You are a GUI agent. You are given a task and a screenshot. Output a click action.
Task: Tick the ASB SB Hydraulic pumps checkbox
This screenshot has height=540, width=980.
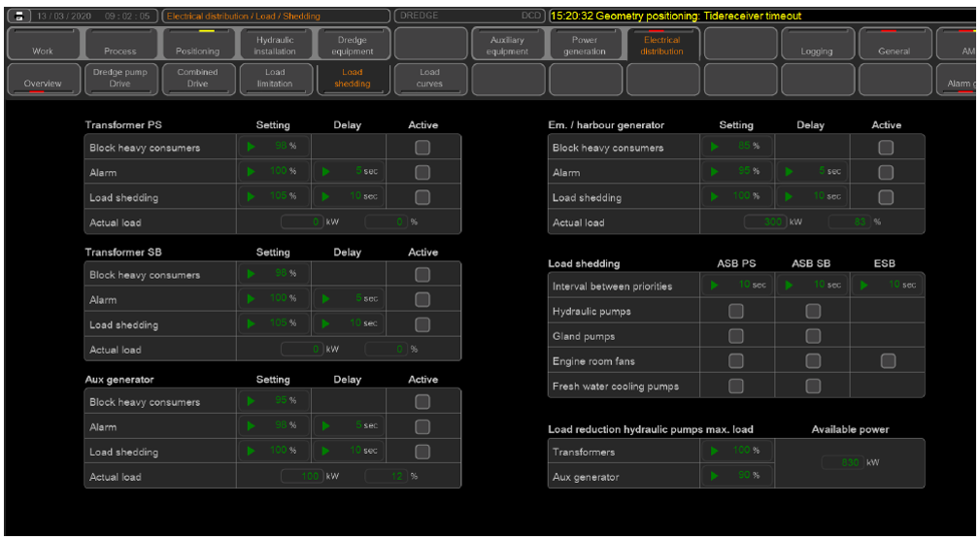tap(813, 312)
